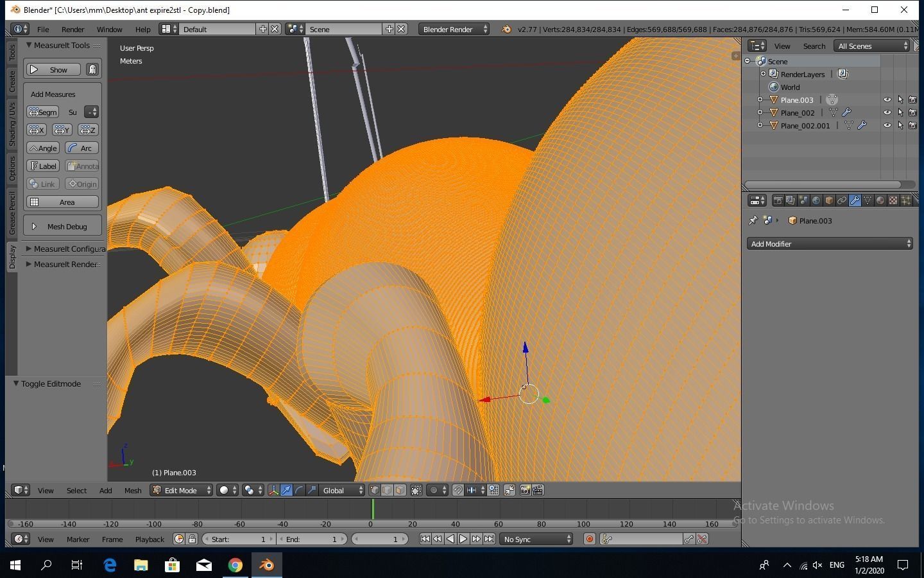924x578 pixels.
Task: Open the Window menu
Action: tap(109, 30)
